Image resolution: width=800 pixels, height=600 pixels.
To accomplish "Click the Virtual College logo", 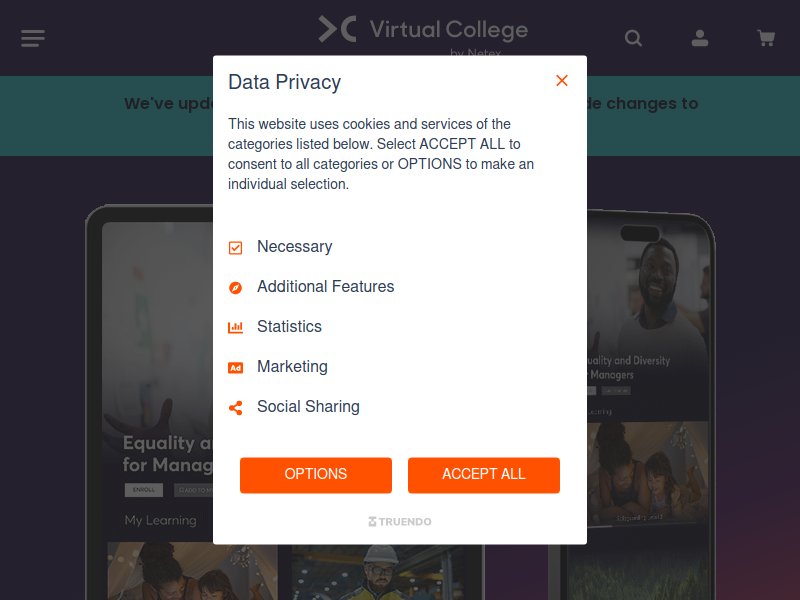I will tap(423, 34).
